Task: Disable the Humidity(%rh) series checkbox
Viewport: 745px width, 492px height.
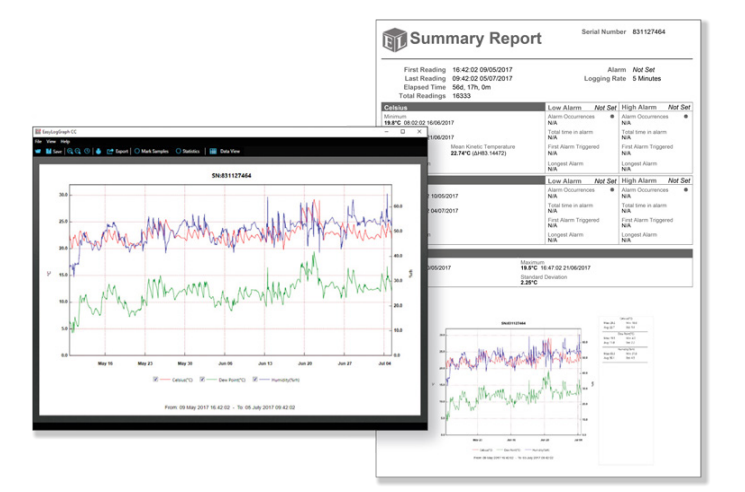Action: (256, 380)
